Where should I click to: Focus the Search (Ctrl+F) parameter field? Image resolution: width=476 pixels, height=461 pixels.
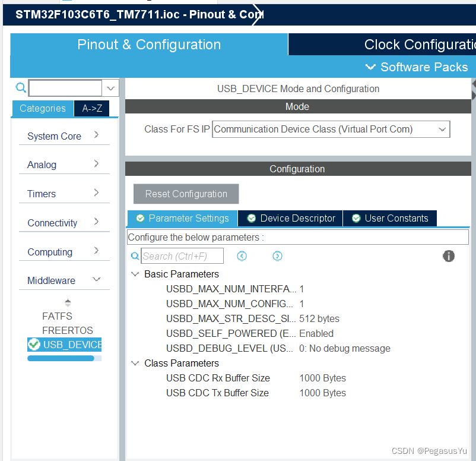click(x=182, y=256)
